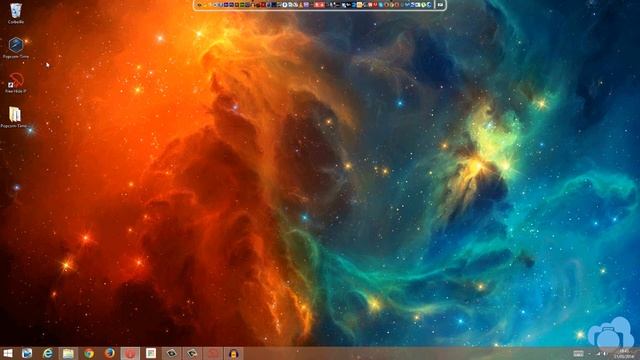Open the touch keyboard tray icon
640x360 pixels.
578,354
